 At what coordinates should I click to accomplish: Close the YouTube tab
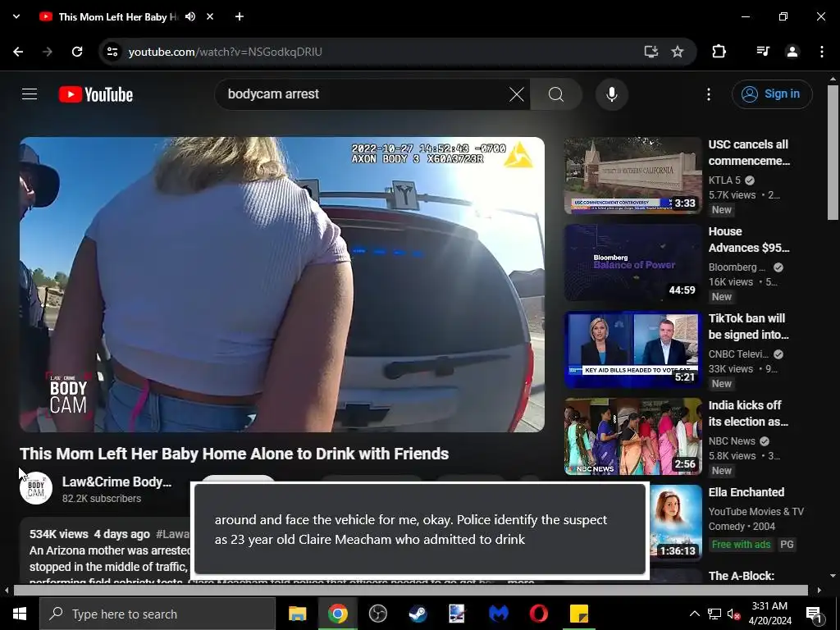pos(210,16)
